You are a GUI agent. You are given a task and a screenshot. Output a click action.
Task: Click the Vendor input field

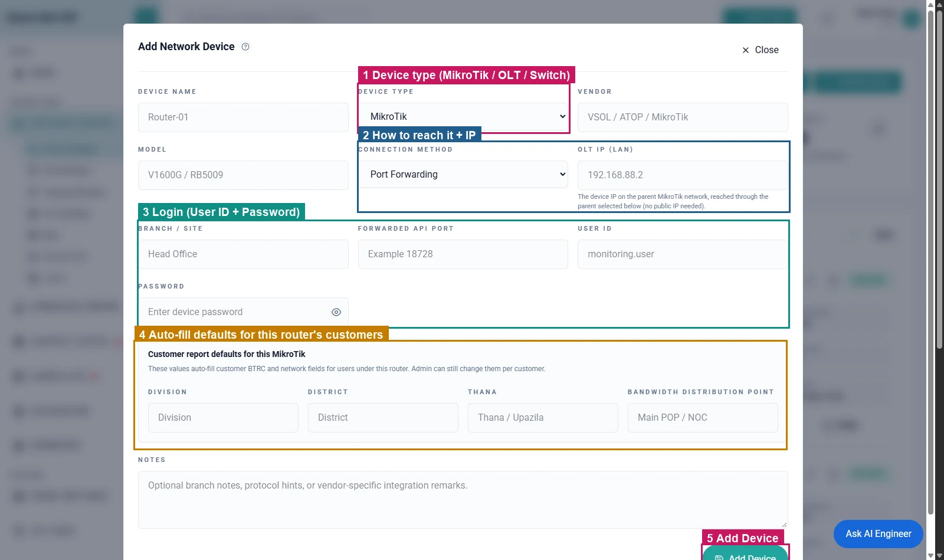683,117
